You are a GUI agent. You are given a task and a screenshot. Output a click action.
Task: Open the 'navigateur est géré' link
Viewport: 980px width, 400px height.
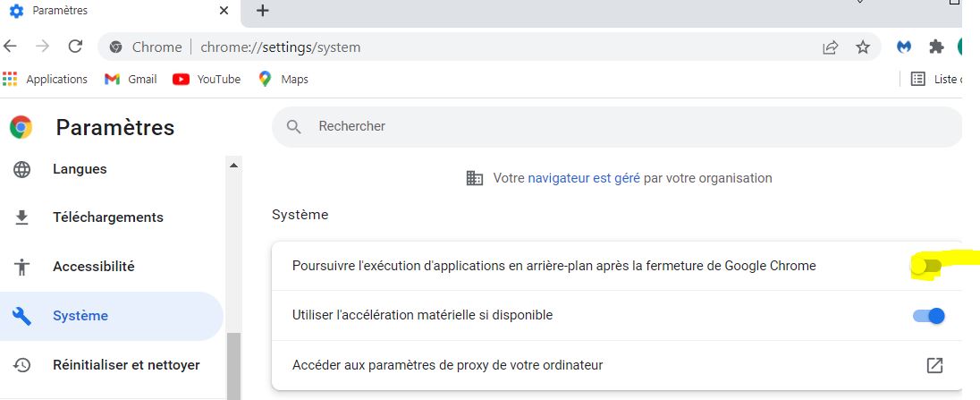pyautogui.click(x=584, y=178)
